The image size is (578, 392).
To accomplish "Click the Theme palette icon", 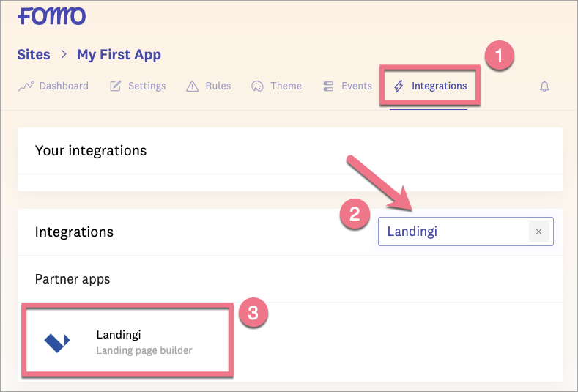I will coord(257,86).
